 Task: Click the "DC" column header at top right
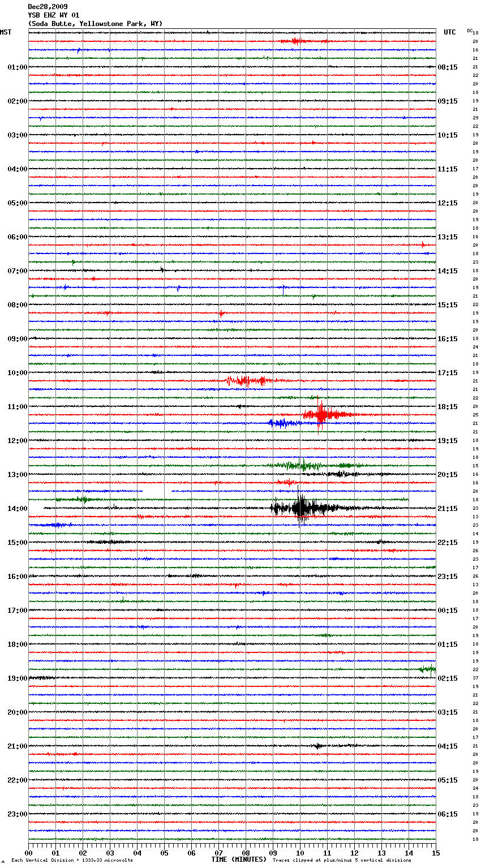(x=470, y=31)
